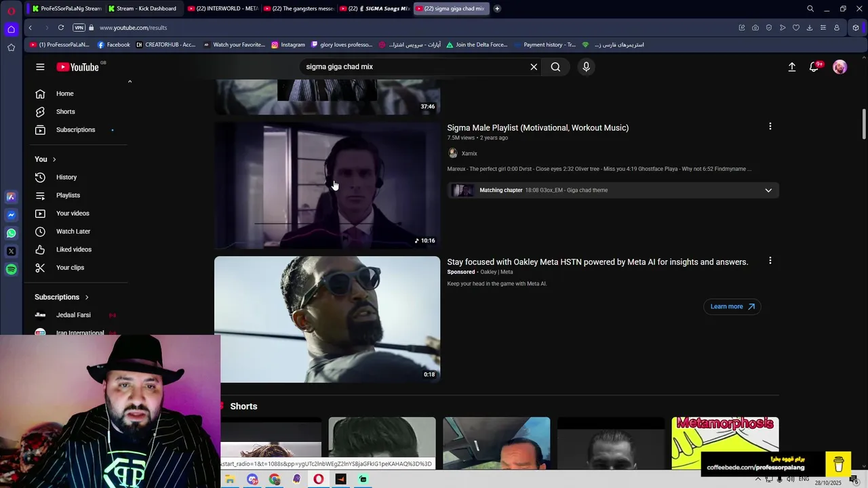The image size is (868, 488).
Task: Reload the page
Action: click(x=61, y=28)
